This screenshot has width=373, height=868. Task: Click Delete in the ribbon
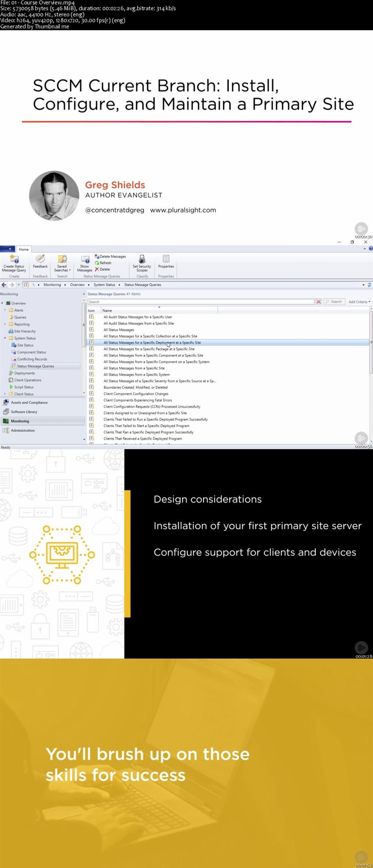(x=102, y=269)
